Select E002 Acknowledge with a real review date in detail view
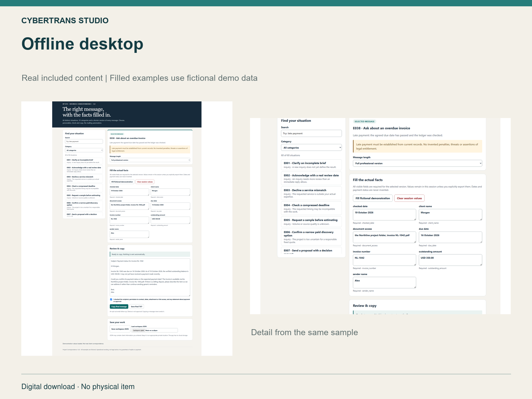 point(311,179)
